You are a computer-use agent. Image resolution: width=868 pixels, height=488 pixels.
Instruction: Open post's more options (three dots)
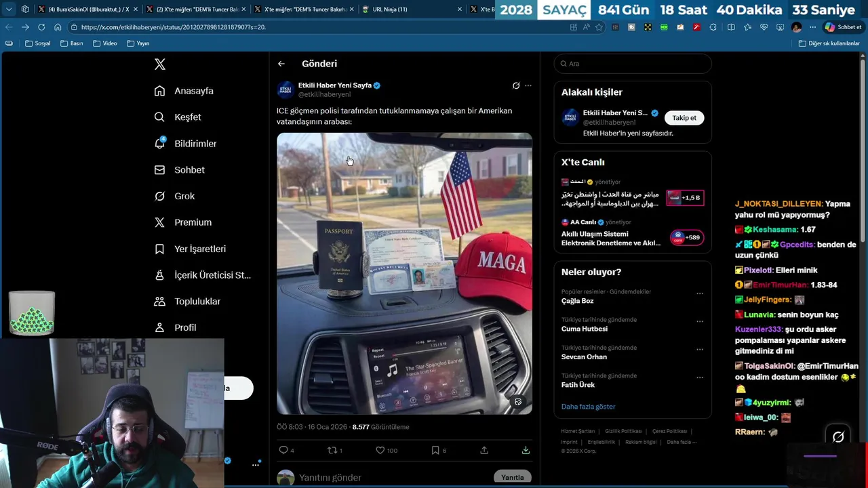(x=528, y=85)
